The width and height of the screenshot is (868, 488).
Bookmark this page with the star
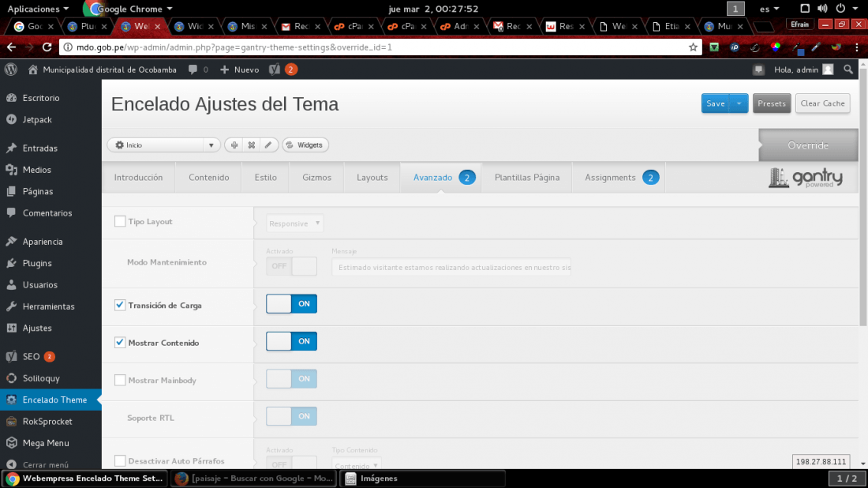pyautogui.click(x=693, y=47)
